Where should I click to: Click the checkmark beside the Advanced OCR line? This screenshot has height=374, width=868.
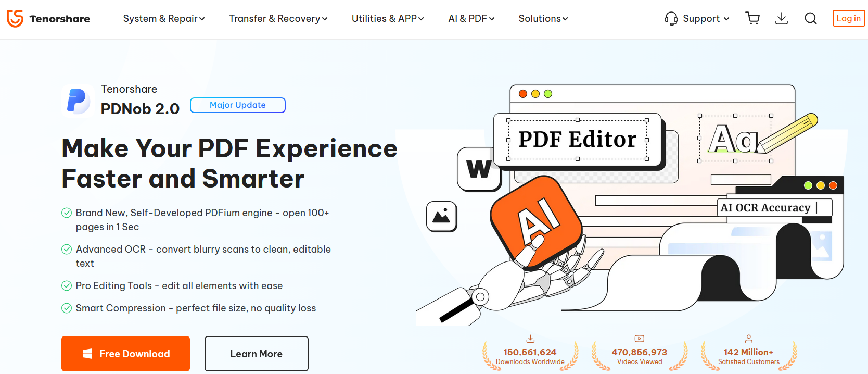67,249
